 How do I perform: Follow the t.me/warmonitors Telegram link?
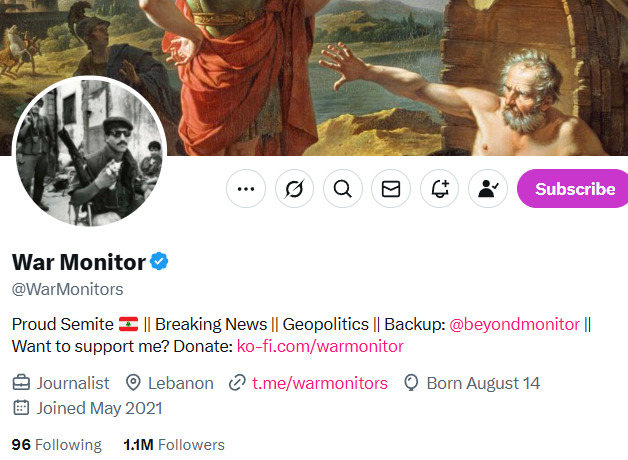(320, 383)
